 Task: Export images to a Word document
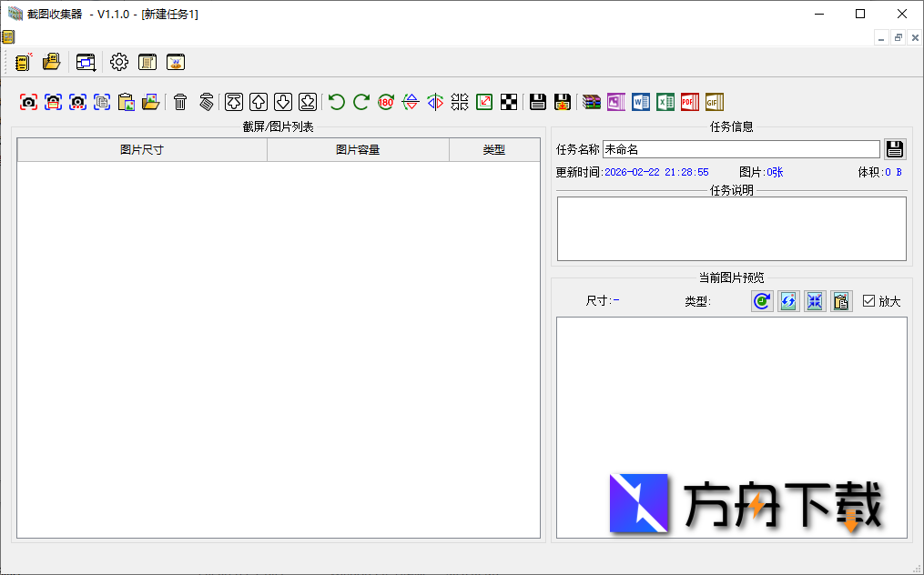(641, 102)
